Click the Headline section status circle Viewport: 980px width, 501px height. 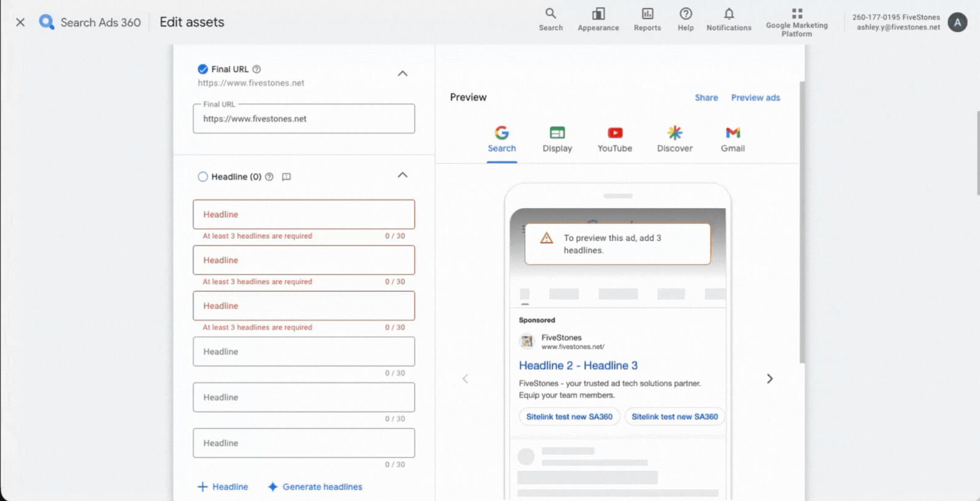pos(203,177)
